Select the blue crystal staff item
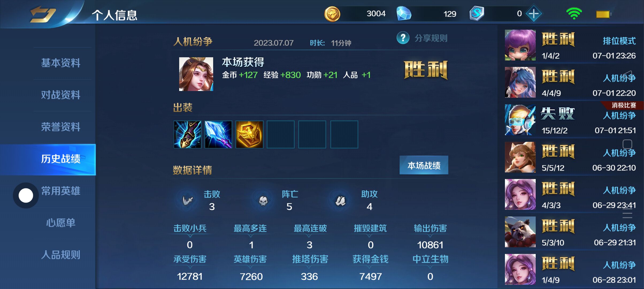This screenshot has height=289, width=644. [218, 134]
